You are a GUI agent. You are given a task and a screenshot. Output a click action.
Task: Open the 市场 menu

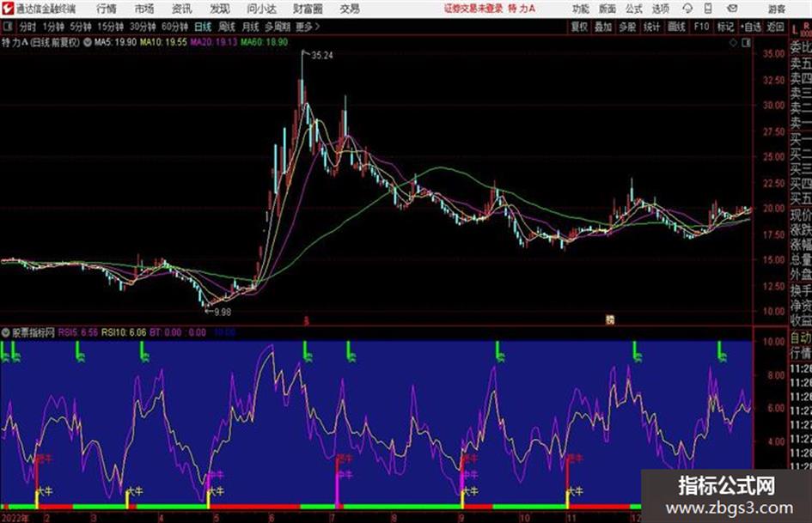click(x=144, y=9)
